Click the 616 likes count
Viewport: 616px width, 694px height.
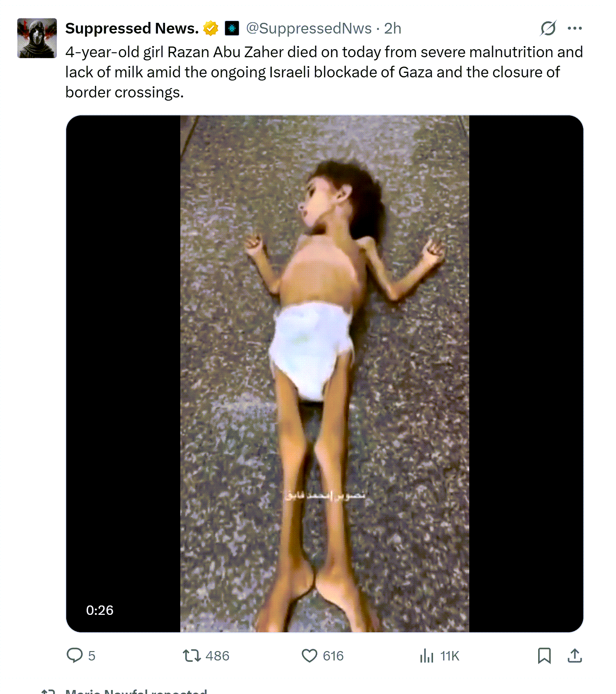(x=333, y=656)
